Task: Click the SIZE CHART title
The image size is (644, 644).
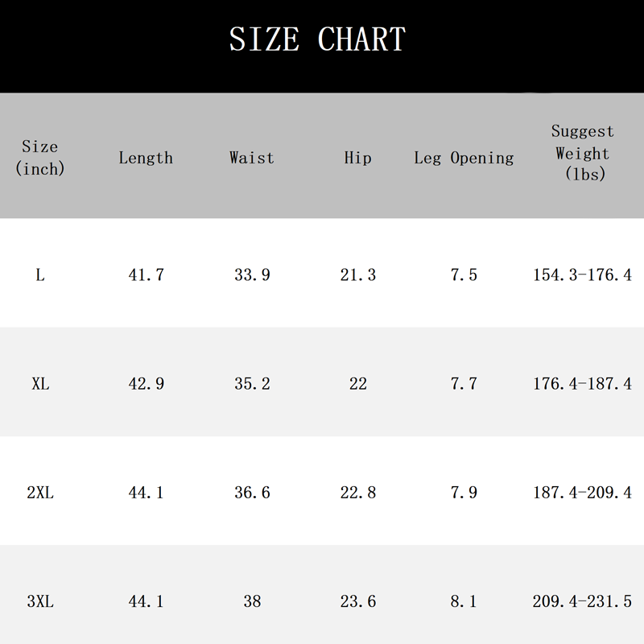Action: (x=318, y=39)
